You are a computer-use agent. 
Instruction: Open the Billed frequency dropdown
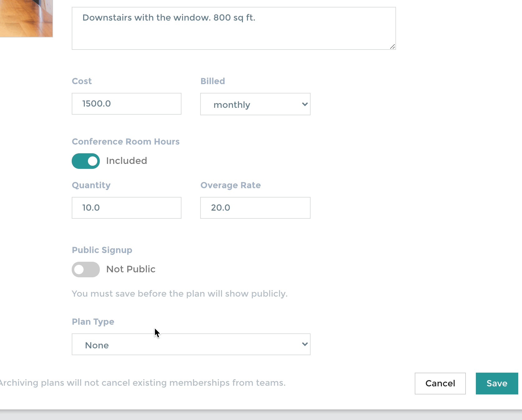click(x=255, y=104)
